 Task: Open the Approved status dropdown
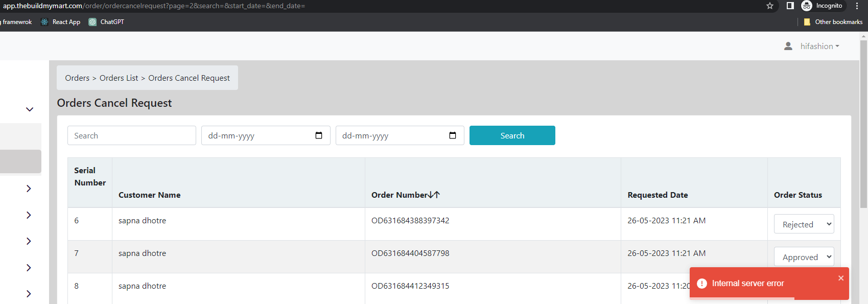pos(804,256)
